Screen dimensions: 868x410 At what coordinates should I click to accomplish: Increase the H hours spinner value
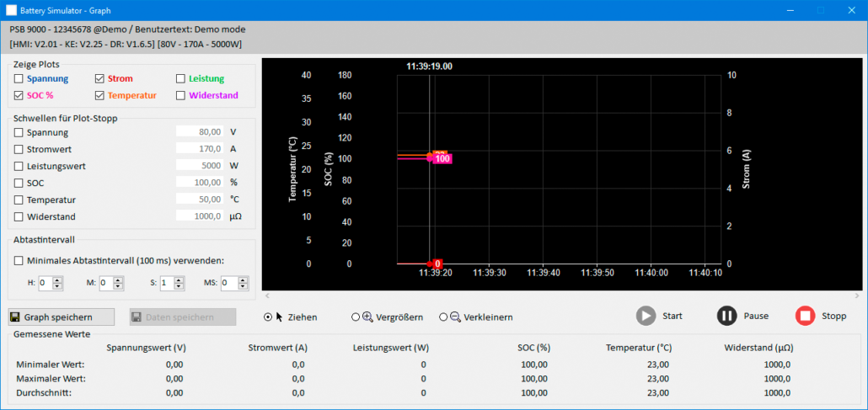(x=57, y=280)
